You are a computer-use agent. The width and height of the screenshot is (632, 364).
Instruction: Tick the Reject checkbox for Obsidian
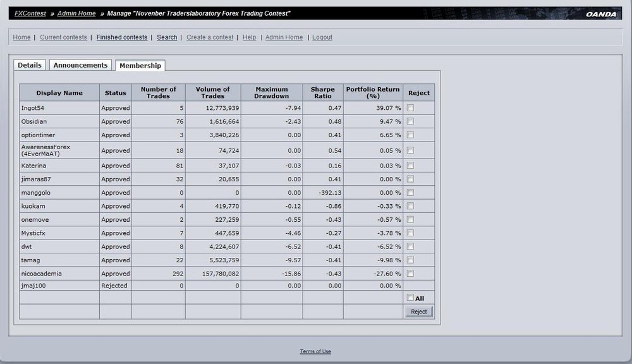[410, 121]
